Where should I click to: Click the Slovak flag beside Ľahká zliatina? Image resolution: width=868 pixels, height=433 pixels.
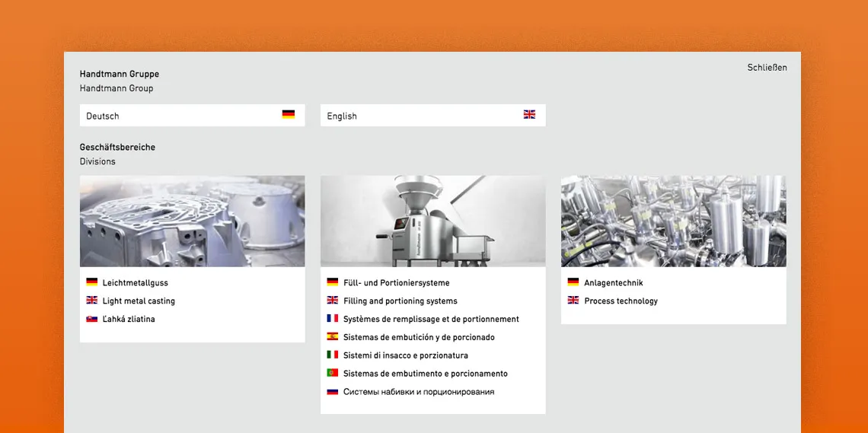pyautogui.click(x=92, y=319)
